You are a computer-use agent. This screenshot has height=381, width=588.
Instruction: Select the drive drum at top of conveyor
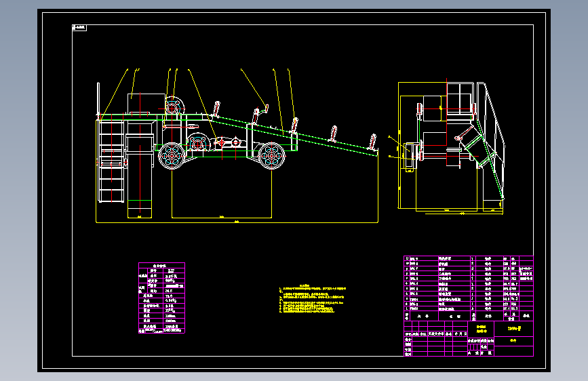(173, 107)
